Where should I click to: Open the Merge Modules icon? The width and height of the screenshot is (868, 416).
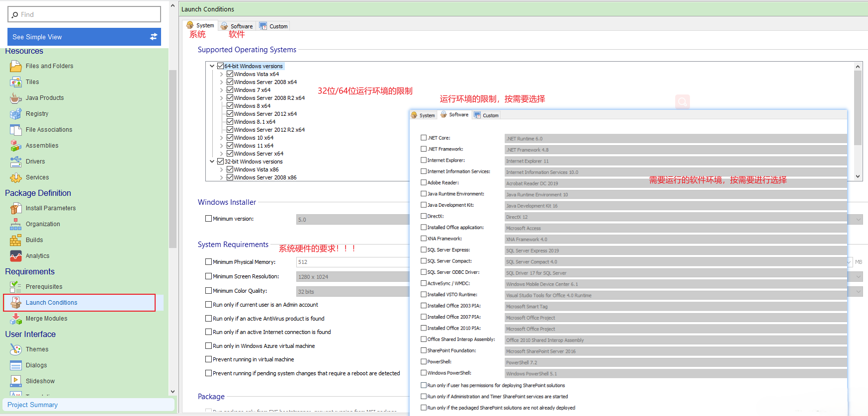[x=16, y=319]
